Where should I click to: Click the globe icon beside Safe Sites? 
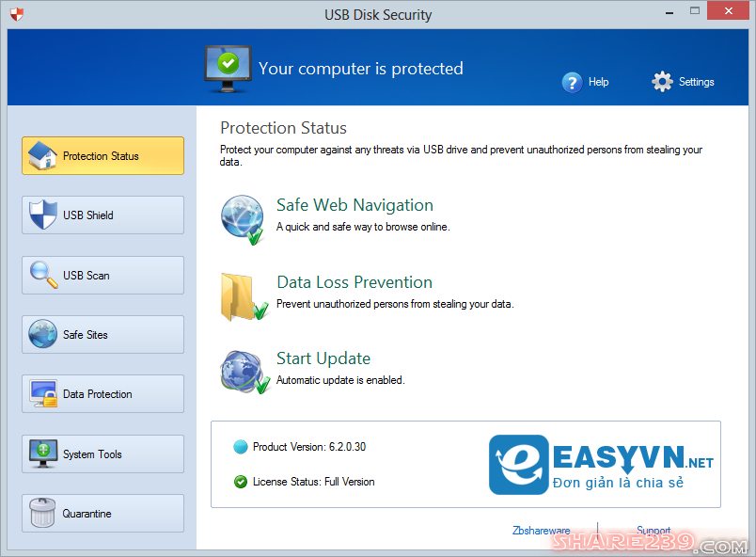click(x=42, y=334)
